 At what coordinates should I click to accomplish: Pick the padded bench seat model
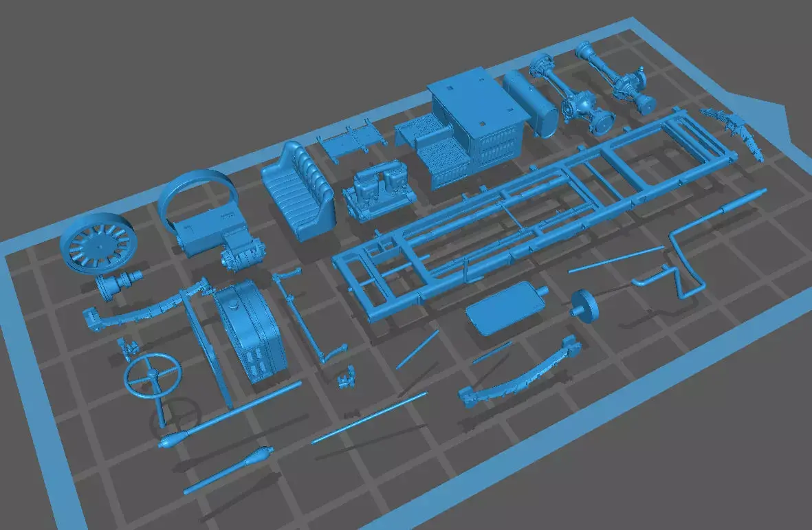click(x=298, y=190)
